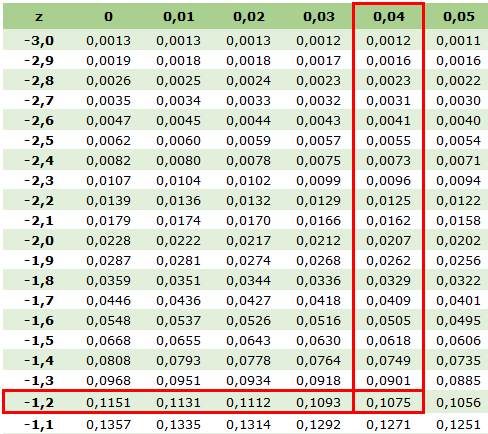Select cell '0,0073' in column 0,04

[389, 161]
